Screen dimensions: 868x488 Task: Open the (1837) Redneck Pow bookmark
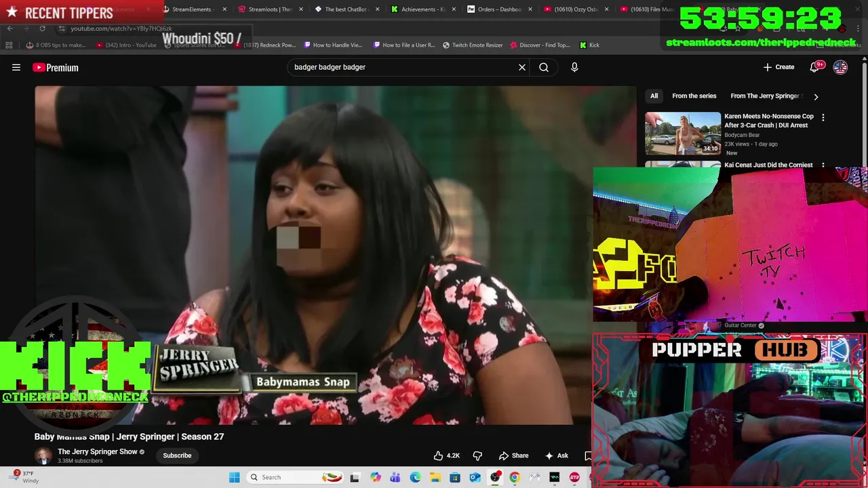(264, 45)
